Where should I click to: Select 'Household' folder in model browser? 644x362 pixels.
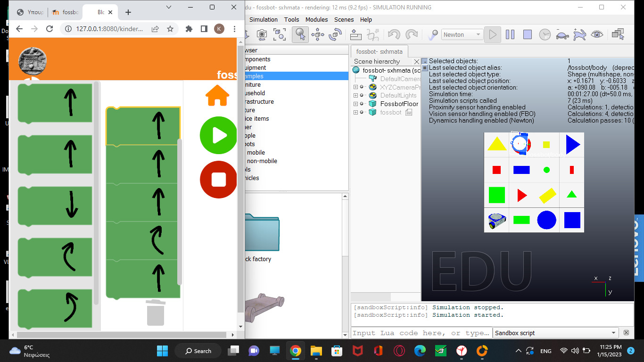[255, 93]
